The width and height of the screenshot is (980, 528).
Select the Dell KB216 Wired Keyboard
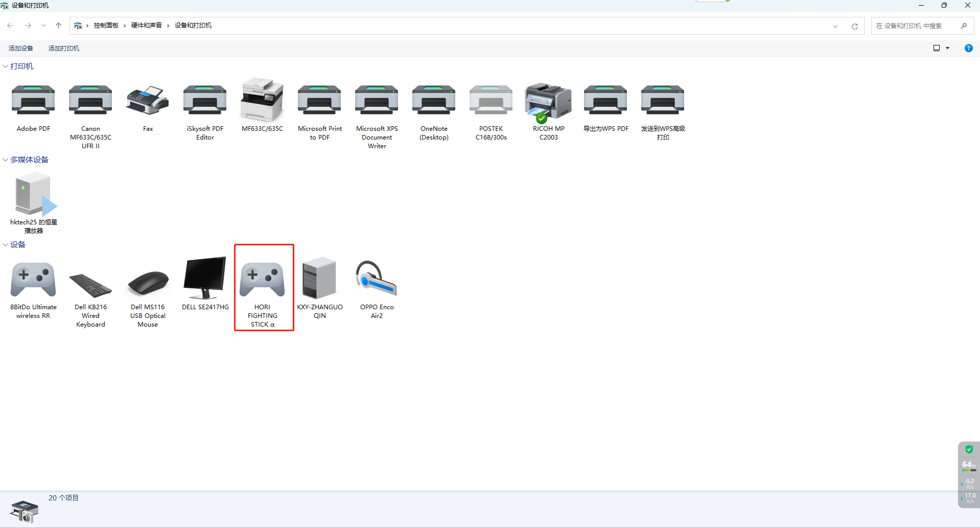tap(90, 285)
